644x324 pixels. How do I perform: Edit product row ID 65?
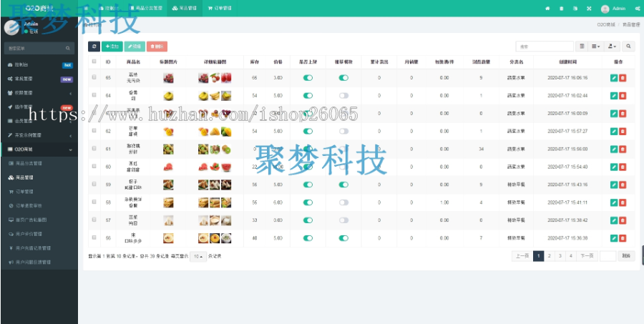coord(614,78)
